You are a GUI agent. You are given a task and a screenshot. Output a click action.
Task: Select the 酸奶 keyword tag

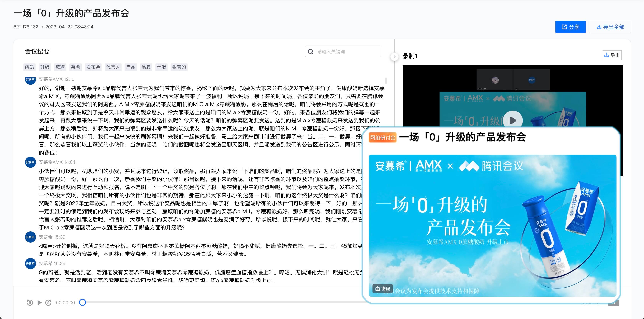point(30,67)
